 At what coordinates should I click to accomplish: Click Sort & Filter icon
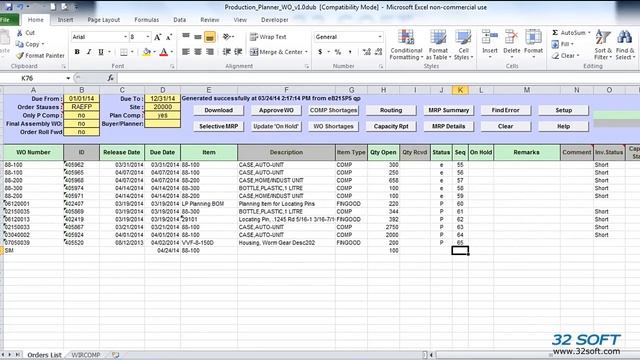point(602,37)
